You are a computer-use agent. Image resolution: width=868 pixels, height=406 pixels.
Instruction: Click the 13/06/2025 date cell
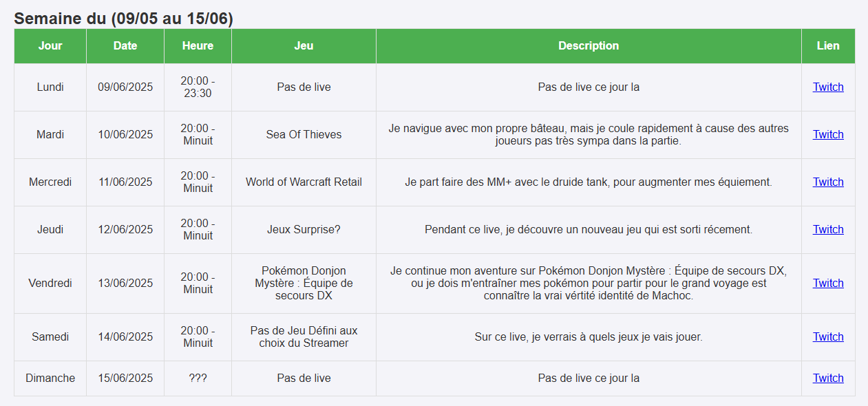coord(125,283)
